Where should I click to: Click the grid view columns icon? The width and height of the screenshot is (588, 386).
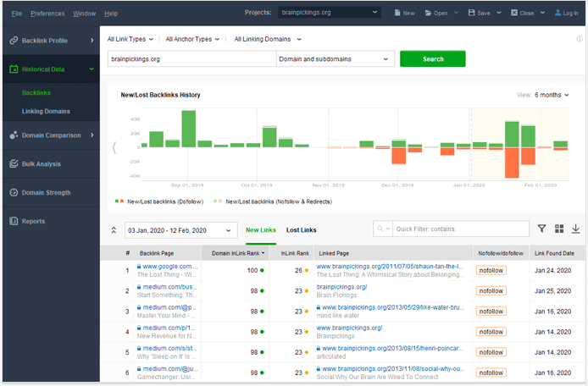559,229
